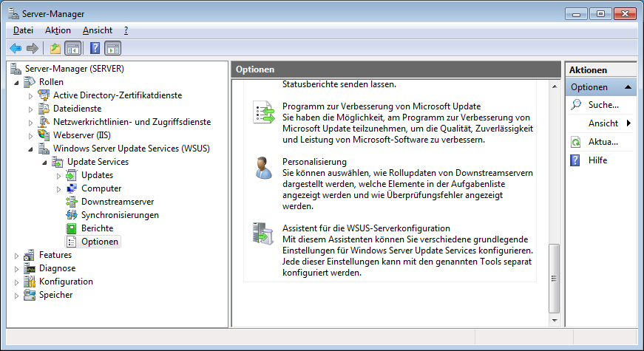Click the Forward arrow toolbar icon
Image resolution: width=644 pixels, height=351 pixels.
point(33,49)
